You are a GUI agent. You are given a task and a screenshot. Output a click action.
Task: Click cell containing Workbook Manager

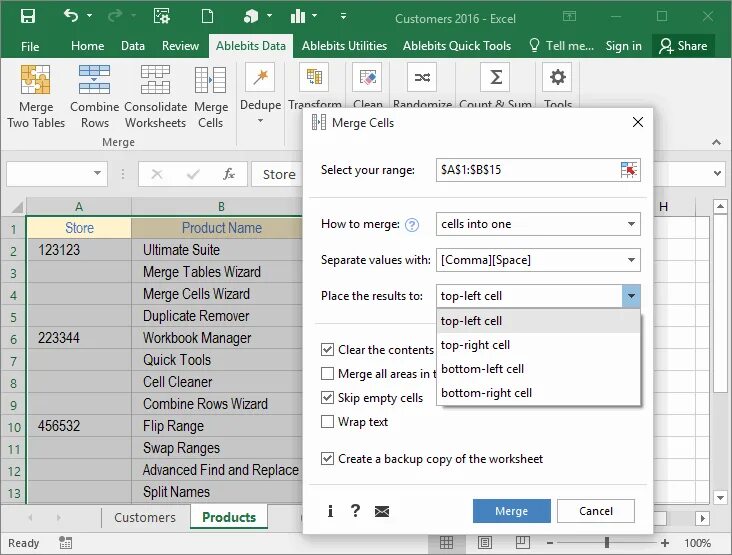pos(218,338)
